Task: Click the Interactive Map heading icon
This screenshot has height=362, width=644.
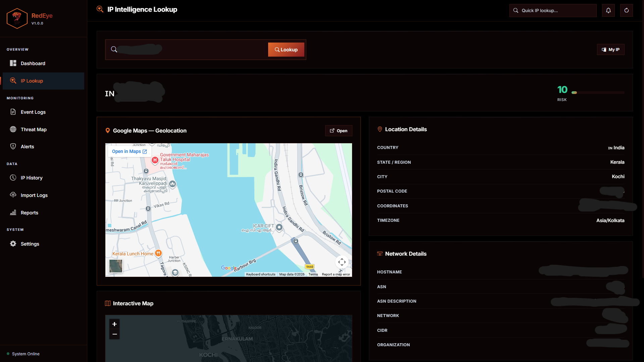Action: [108, 303]
